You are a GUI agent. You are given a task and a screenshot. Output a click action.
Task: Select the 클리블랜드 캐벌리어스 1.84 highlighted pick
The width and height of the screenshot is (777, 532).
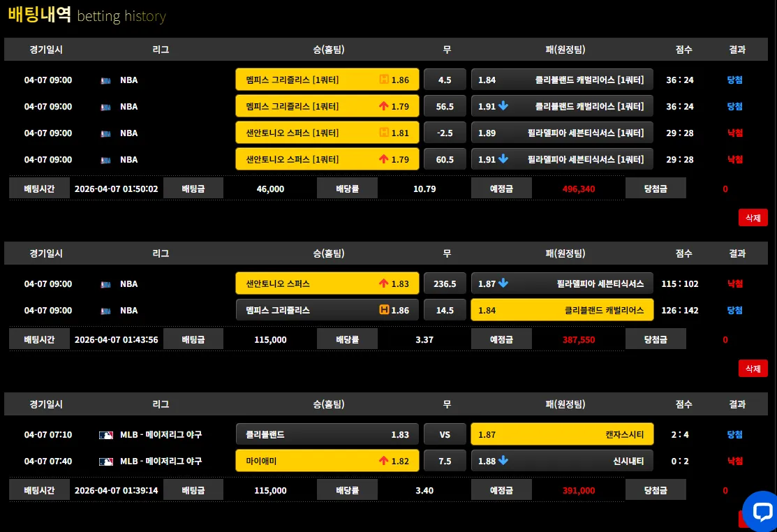pyautogui.click(x=562, y=310)
